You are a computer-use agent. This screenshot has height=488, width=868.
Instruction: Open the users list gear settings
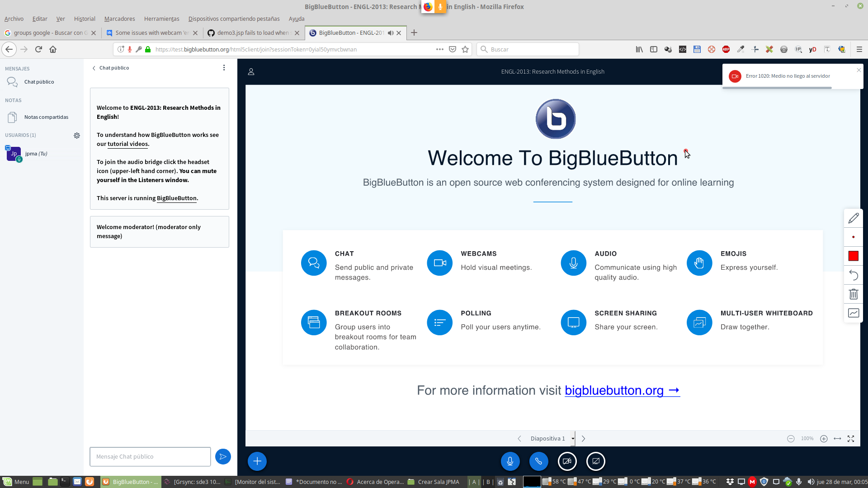click(77, 135)
